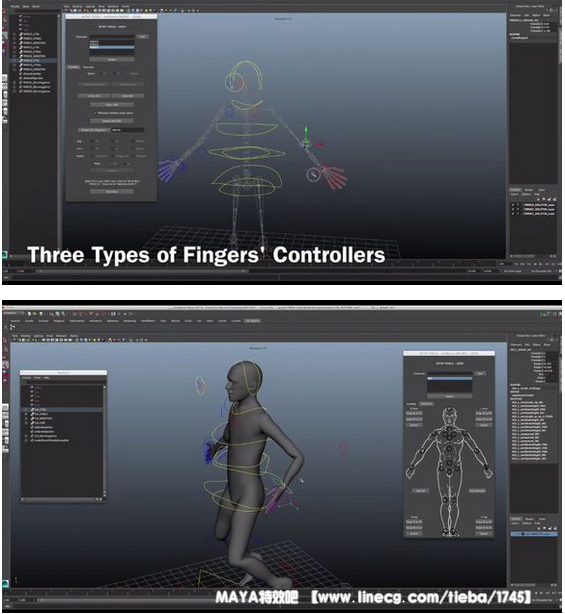Viewport: 565px width, 614px height.
Task: Switch to single perspective layout in lower Maya
Action: click(x=5, y=409)
